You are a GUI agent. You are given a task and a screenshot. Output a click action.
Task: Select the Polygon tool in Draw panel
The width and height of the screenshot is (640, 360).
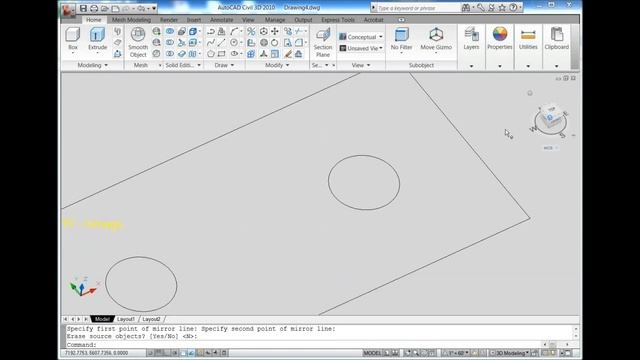coord(211,54)
